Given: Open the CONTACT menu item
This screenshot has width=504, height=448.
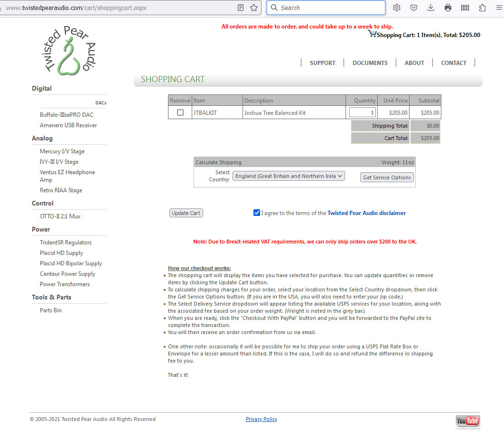Looking at the screenshot, I should (x=454, y=63).
